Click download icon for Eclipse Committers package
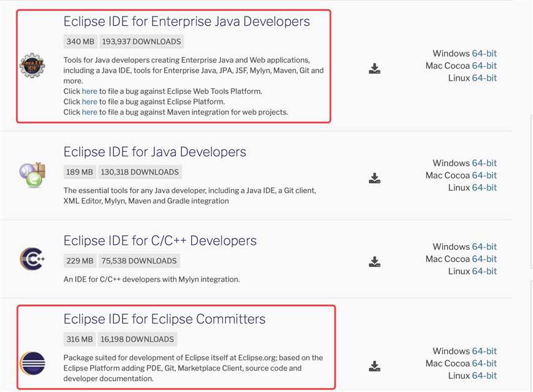 (374, 366)
